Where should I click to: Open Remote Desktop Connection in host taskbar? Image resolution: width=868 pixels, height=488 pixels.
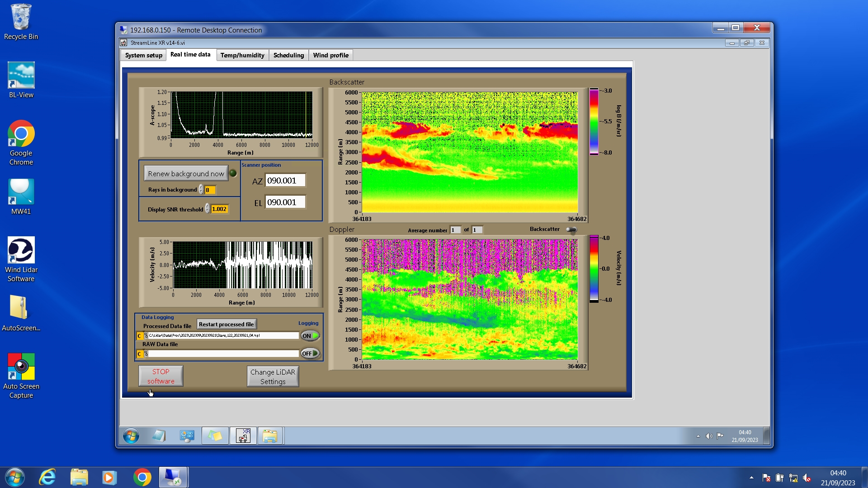pyautogui.click(x=173, y=477)
